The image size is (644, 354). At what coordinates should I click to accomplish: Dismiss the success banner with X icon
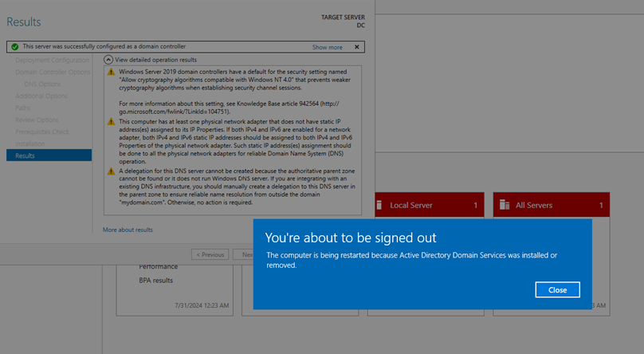click(358, 47)
